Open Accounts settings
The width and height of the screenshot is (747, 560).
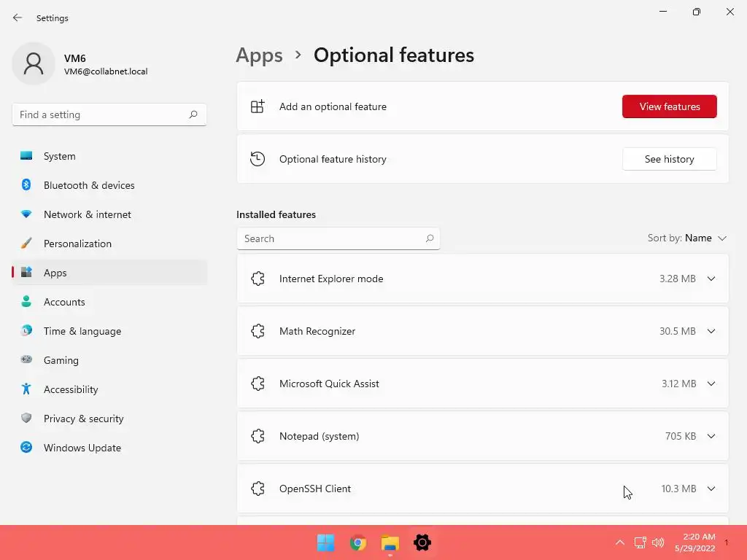click(x=109, y=302)
